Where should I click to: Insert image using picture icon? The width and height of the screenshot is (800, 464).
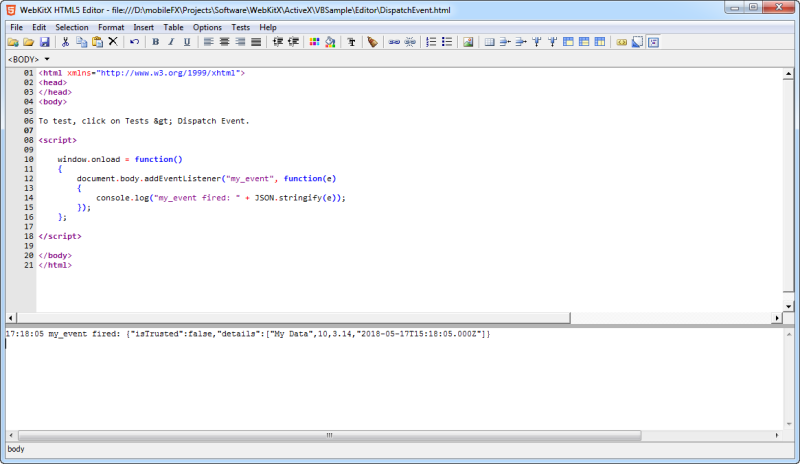[x=468, y=42]
